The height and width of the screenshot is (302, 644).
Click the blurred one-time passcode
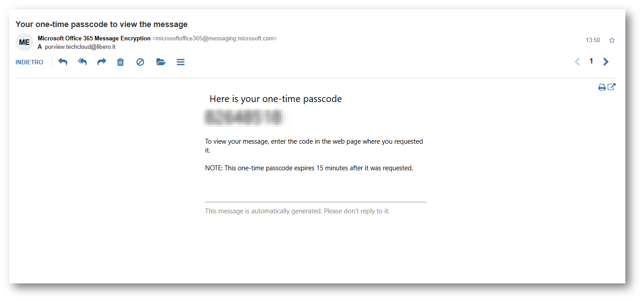[x=243, y=117]
